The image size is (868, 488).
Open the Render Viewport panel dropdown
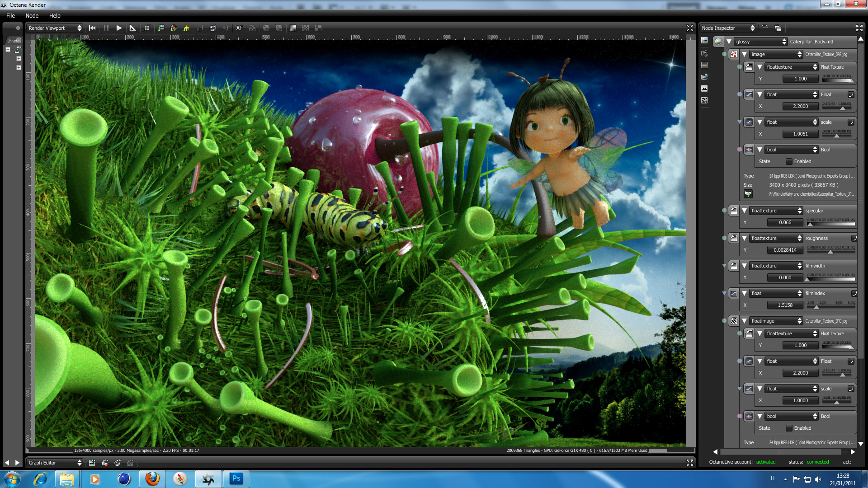tap(55, 28)
